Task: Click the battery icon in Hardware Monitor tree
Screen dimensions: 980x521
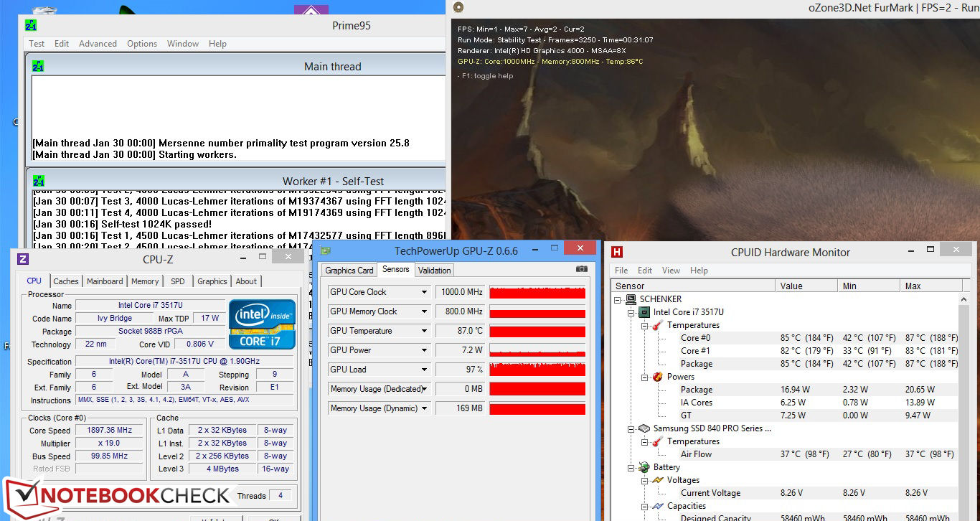Action: [x=644, y=467]
